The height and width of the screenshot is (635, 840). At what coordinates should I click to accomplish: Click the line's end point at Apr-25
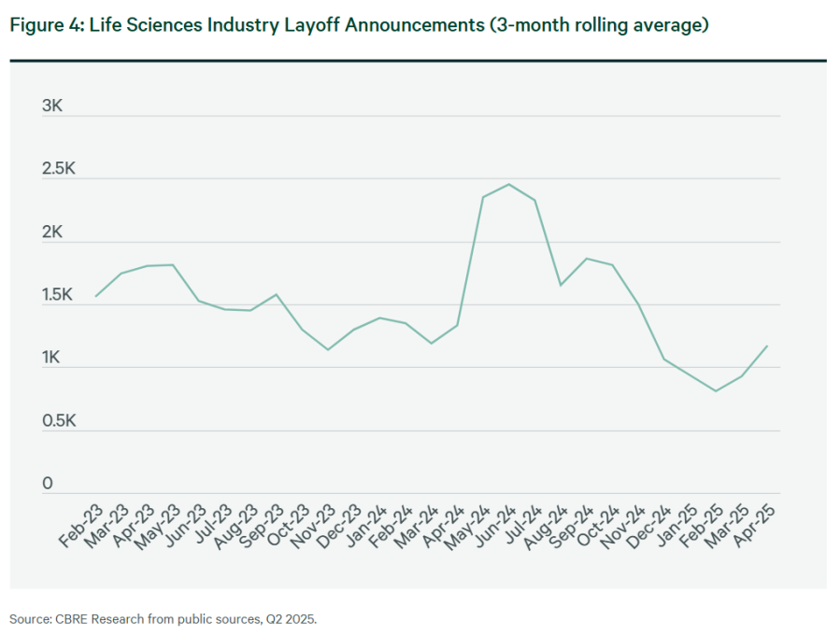[x=767, y=346]
